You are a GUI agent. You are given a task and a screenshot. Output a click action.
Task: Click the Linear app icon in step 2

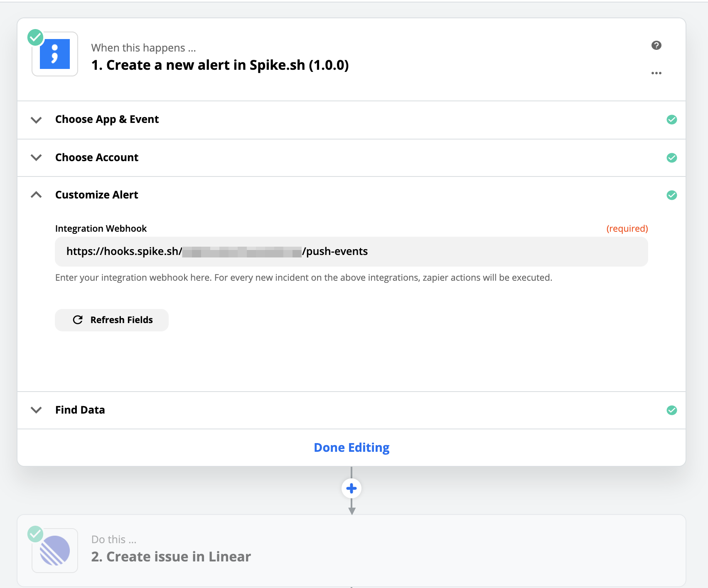coord(55,551)
